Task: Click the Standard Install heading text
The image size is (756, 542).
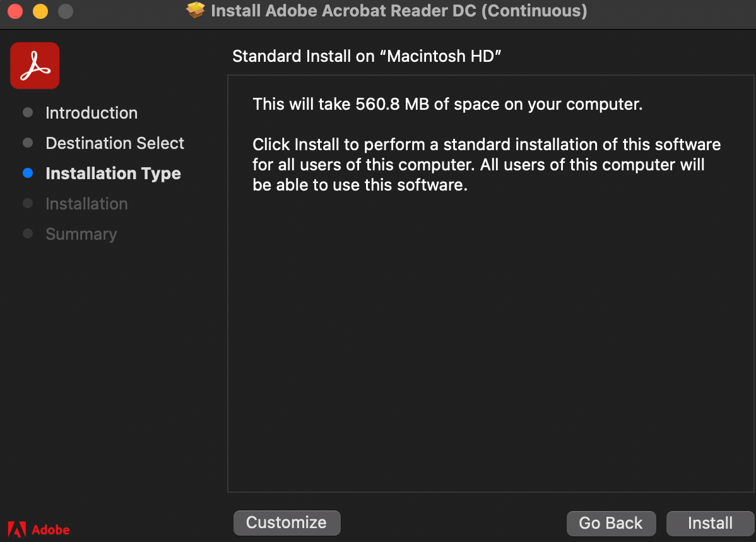Action: click(x=367, y=56)
